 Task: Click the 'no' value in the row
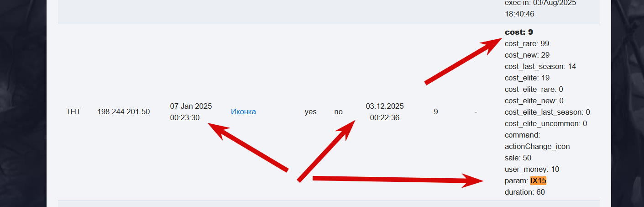338,112
